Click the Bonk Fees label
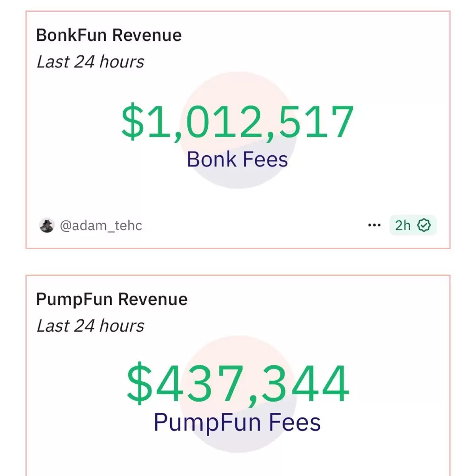Viewport: 476px width, 476px height. [238, 159]
